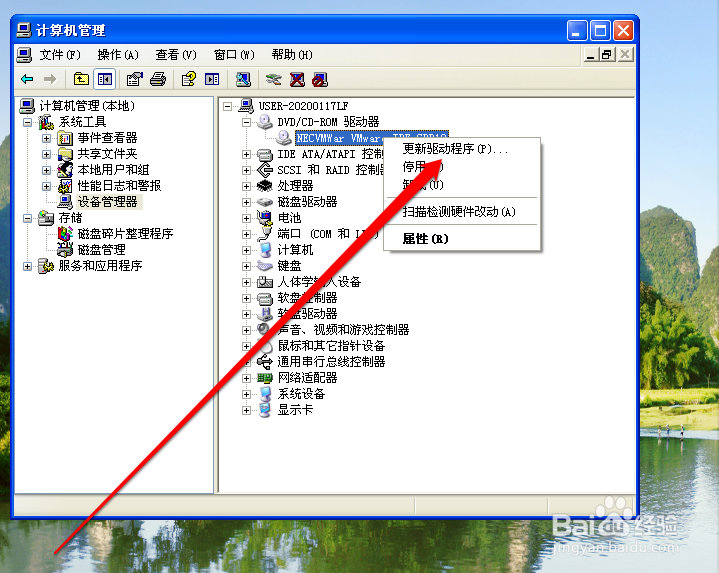This screenshot has height=573, width=719.
Task: Go back with the toolbar arrow
Action: point(28,79)
